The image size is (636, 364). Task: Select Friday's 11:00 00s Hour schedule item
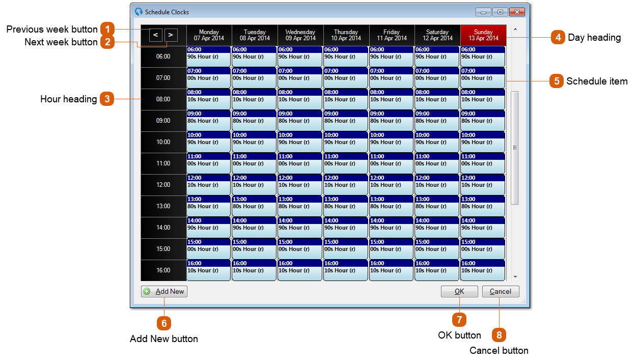(x=391, y=163)
